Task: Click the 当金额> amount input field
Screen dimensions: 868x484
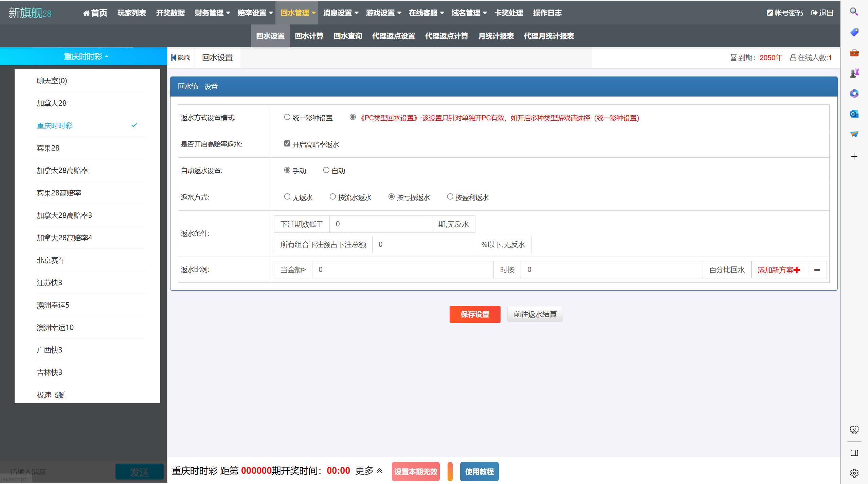Action: [x=403, y=270]
